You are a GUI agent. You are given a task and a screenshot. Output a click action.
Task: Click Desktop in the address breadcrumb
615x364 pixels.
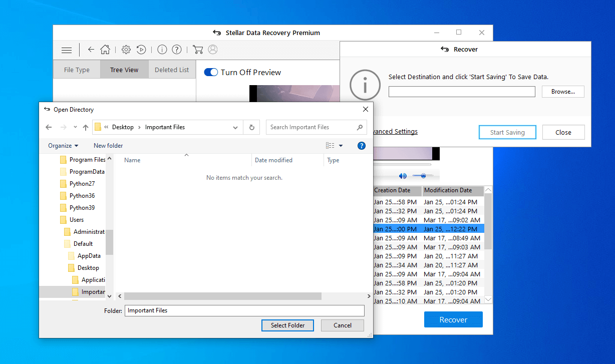123,127
